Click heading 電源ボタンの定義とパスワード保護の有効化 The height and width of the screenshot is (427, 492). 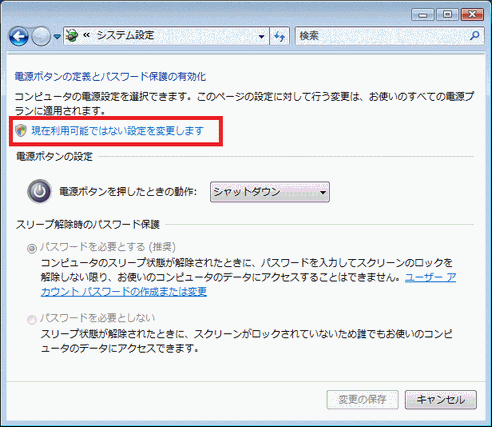[x=110, y=77]
